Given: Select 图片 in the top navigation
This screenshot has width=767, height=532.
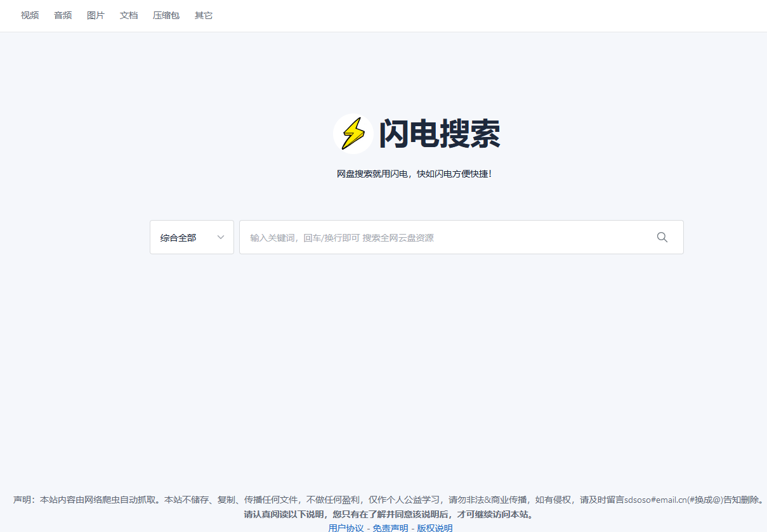Looking at the screenshot, I should tap(96, 15).
